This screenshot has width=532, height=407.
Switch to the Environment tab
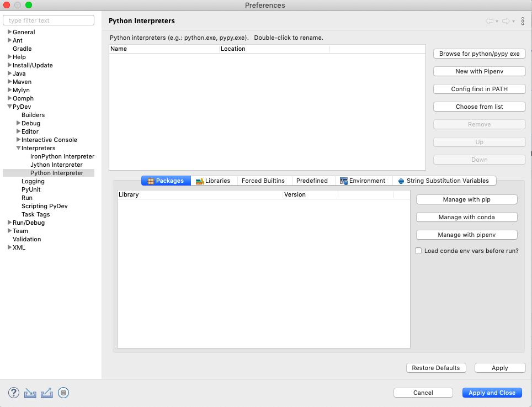click(x=363, y=181)
